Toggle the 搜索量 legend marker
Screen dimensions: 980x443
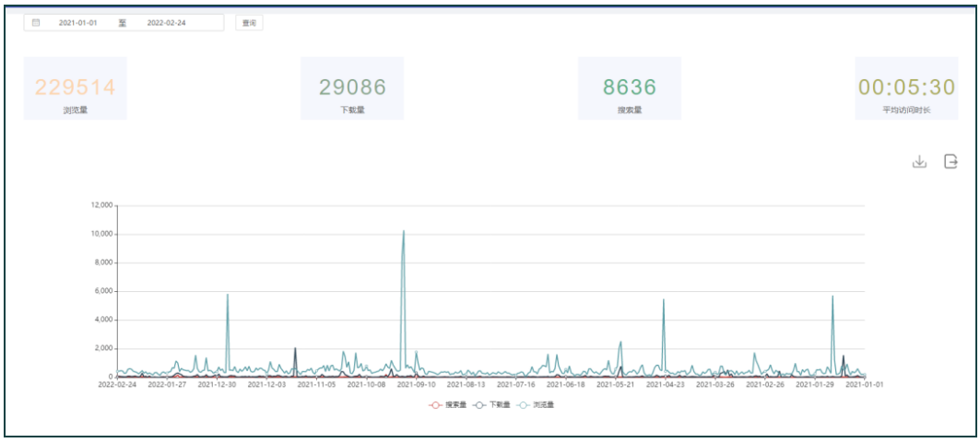(436, 404)
